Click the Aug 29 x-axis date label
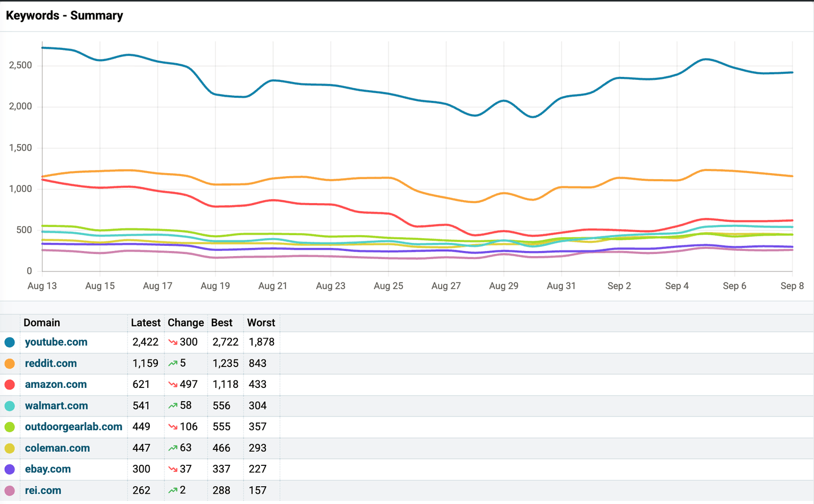Screen dimensions: 814x504 tap(504, 286)
